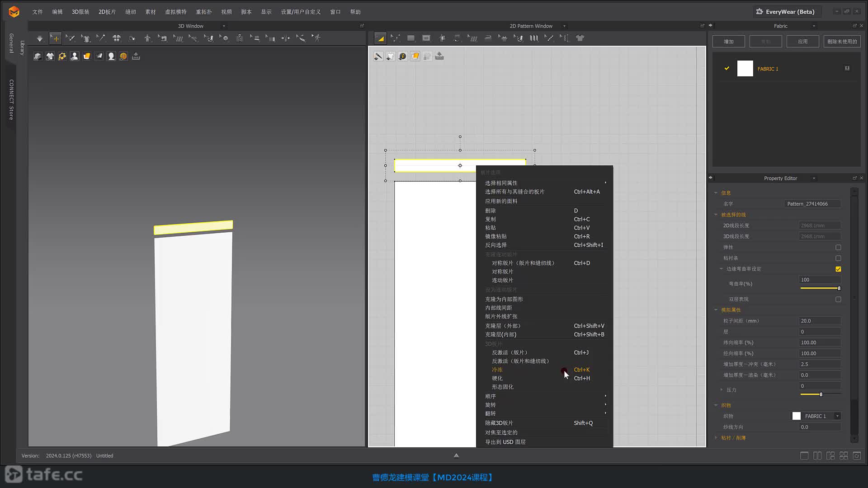Viewport: 868px width, 488px height.
Task: Select the 2D Edit Pattern points tool
Action: tap(396, 38)
